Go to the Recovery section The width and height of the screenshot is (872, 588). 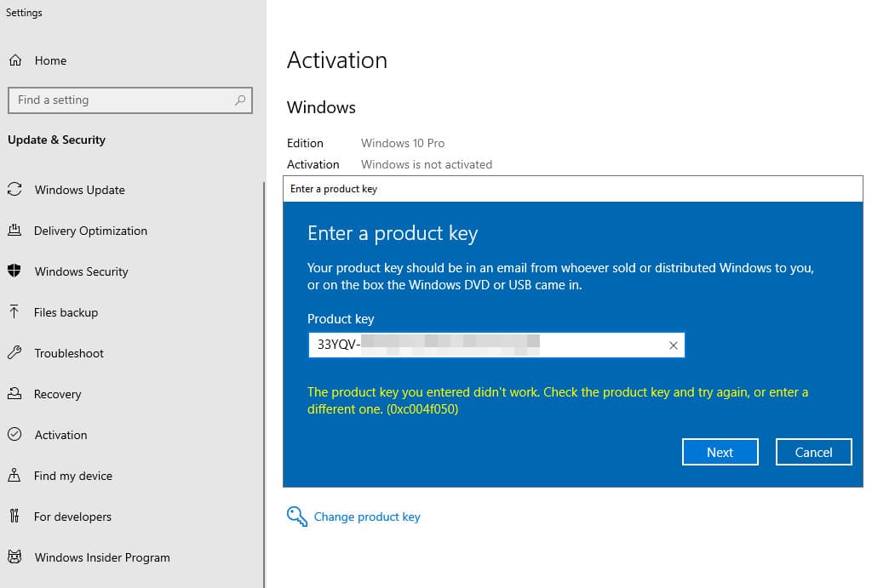pos(57,394)
